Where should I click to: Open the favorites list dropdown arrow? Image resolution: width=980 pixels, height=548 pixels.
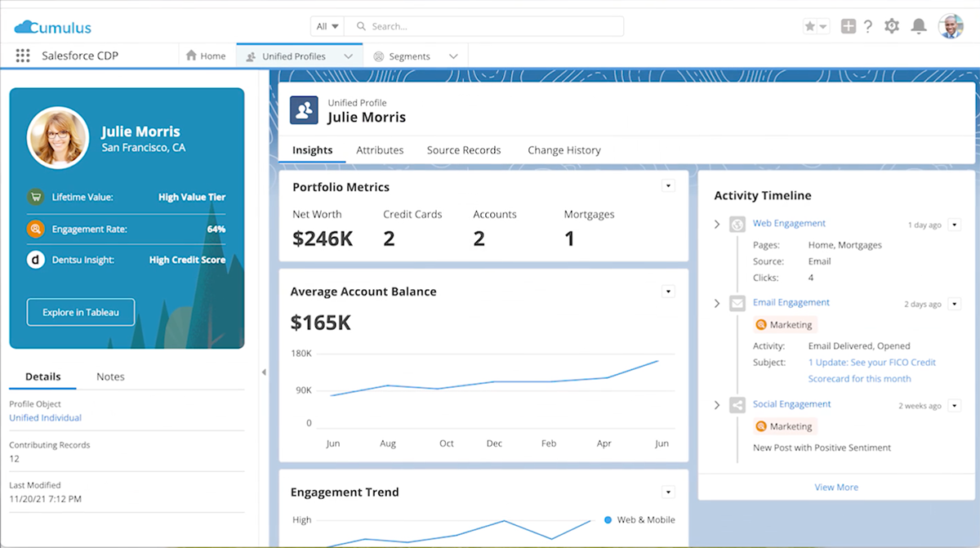point(823,26)
